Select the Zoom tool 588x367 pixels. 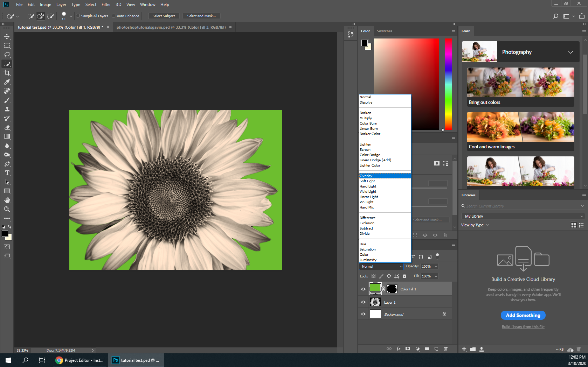pyautogui.click(x=7, y=209)
